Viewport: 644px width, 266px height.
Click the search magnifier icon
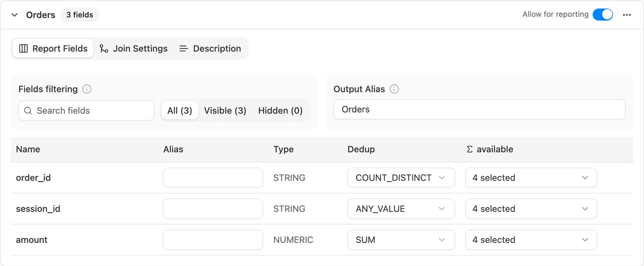tap(28, 110)
